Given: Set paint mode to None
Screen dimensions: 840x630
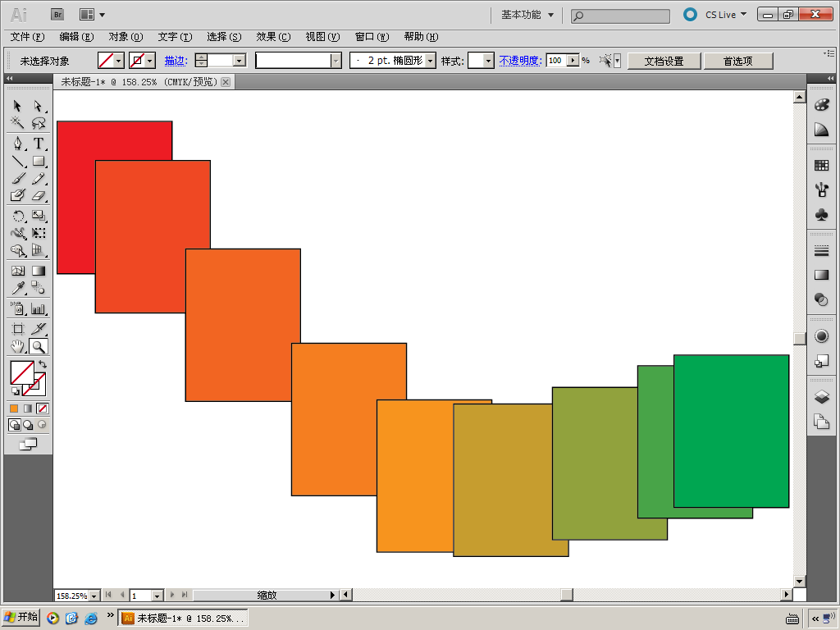Looking at the screenshot, I should (x=43, y=409).
